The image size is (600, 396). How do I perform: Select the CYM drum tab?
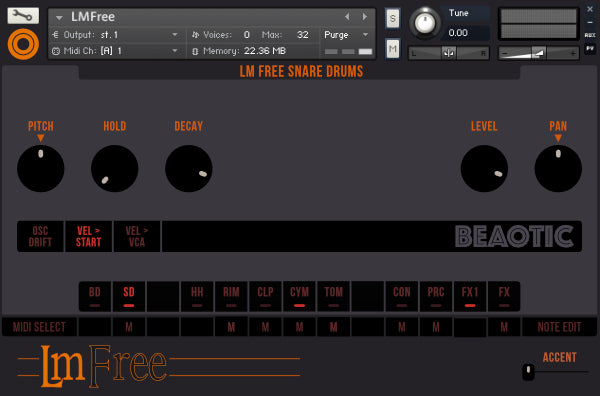[299, 296]
